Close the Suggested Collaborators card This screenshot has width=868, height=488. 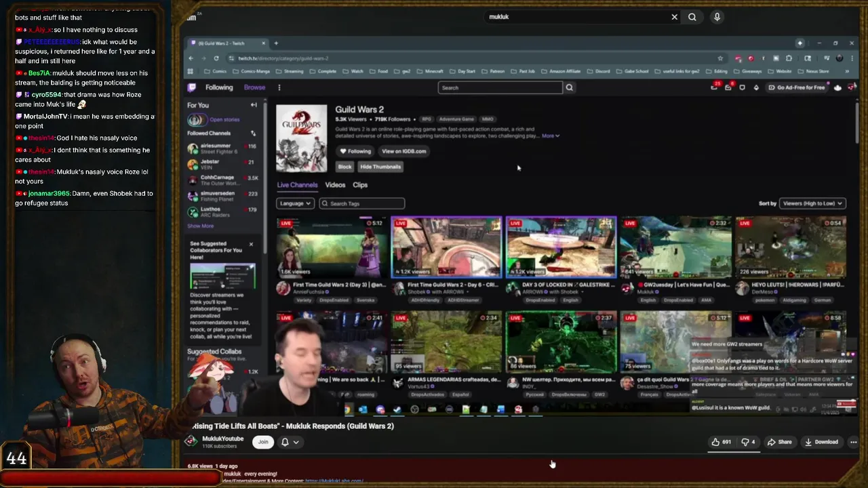251,244
